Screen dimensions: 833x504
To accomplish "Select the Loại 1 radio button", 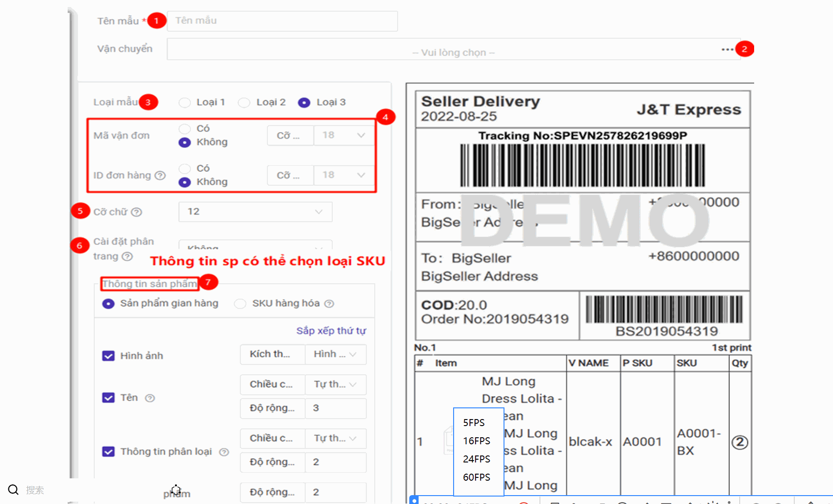I will click(185, 103).
